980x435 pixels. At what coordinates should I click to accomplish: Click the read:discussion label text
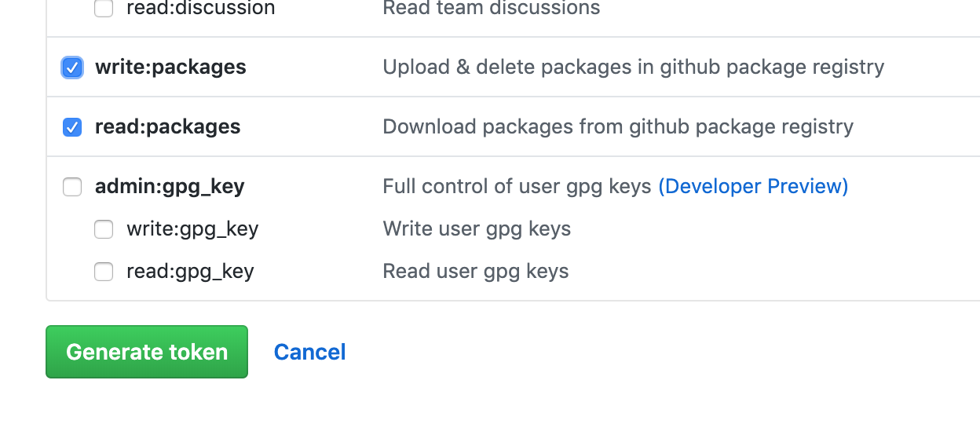(x=200, y=9)
